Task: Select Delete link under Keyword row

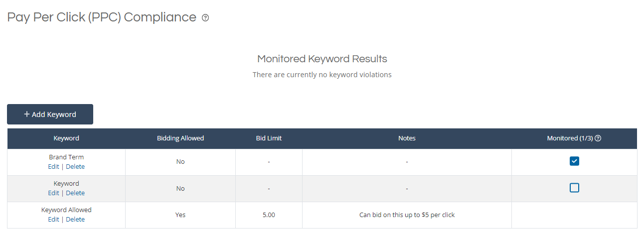Action: click(x=75, y=193)
